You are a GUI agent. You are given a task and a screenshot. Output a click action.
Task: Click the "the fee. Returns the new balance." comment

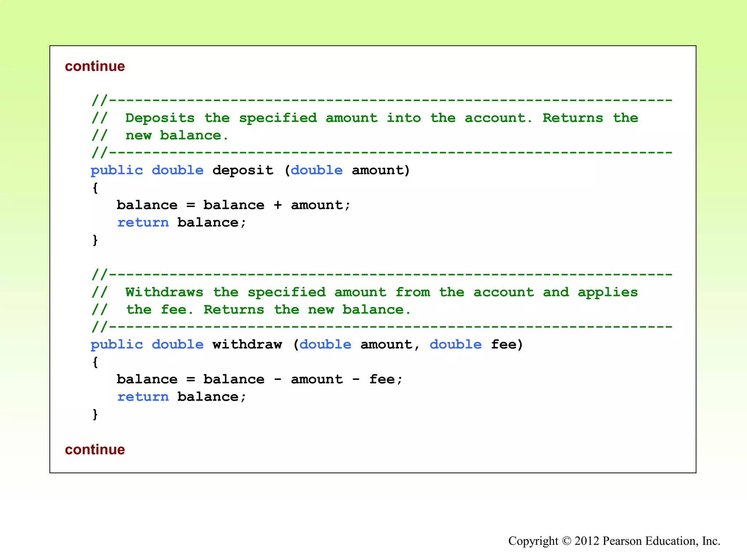point(268,310)
